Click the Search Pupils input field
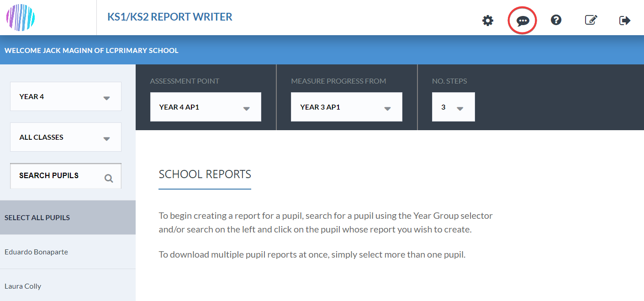Image resolution: width=644 pixels, height=301 pixels. [66, 176]
